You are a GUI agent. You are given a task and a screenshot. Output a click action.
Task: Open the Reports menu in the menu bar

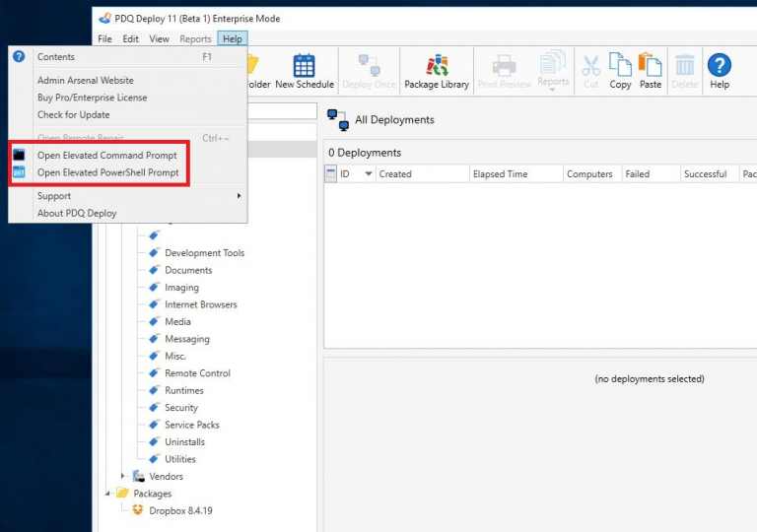tap(195, 38)
